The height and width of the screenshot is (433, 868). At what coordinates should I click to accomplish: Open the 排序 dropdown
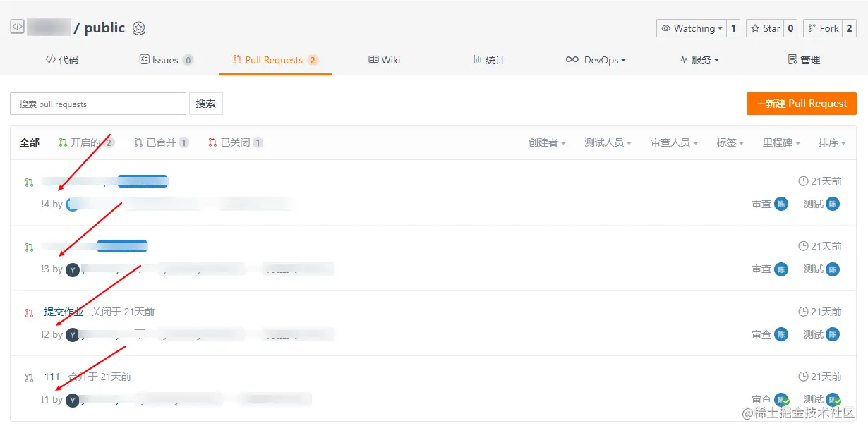[832, 142]
